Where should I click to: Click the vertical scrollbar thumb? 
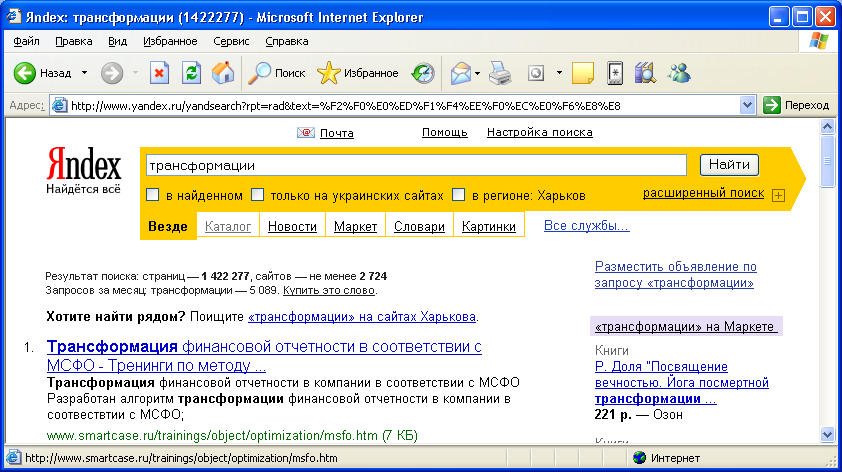[x=828, y=161]
